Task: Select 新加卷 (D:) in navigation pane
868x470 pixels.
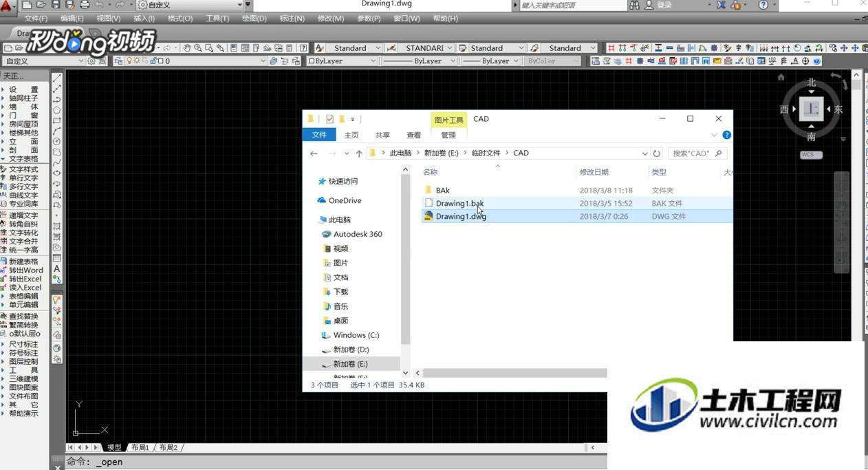Action: tap(351, 350)
